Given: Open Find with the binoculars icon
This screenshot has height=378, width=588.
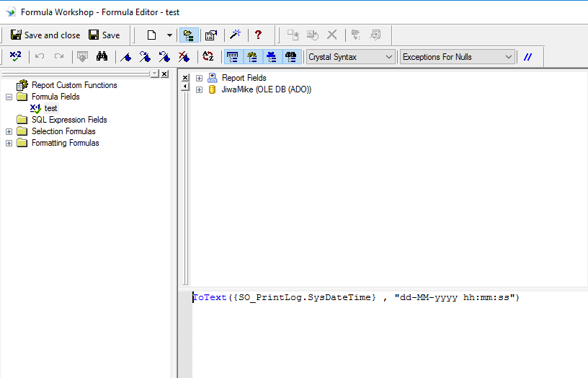Looking at the screenshot, I should pos(102,56).
